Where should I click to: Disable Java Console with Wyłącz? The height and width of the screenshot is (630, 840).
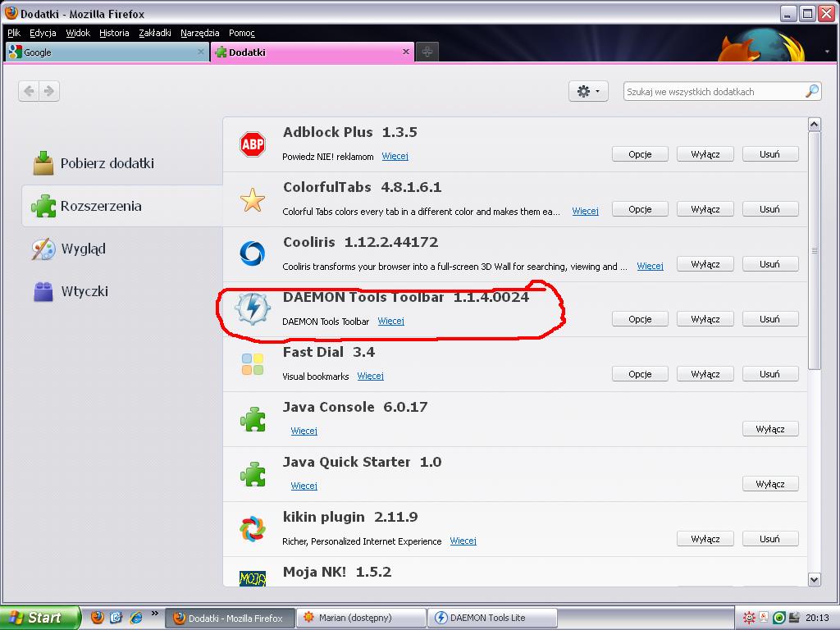point(770,429)
